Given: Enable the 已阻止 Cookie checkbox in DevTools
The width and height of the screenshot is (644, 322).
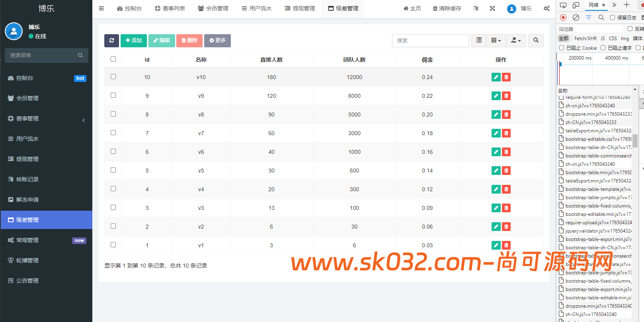Looking at the screenshot, I should coord(562,48).
